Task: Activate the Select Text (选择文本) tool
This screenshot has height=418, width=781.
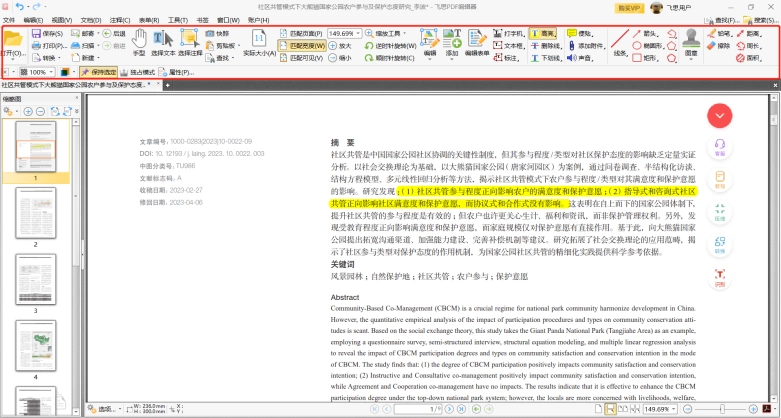Action: (x=163, y=43)
